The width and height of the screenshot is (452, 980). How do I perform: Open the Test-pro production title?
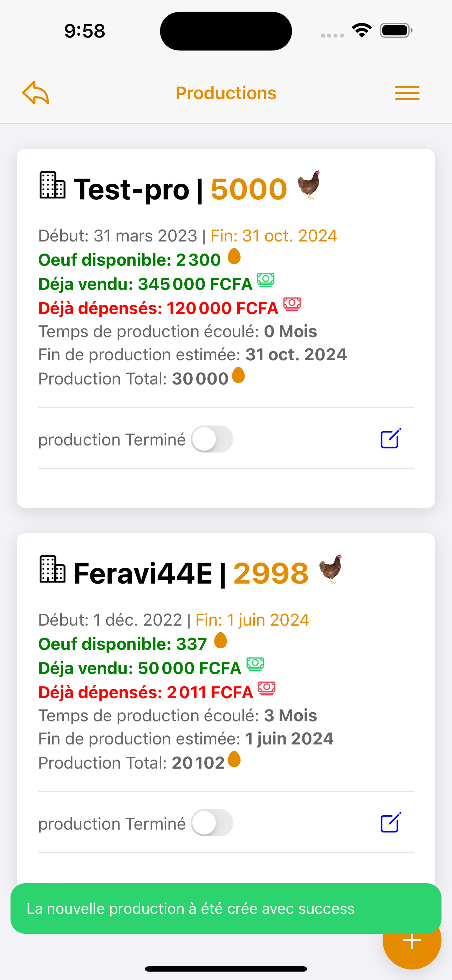pyautogui.click(x=131, y=189)
